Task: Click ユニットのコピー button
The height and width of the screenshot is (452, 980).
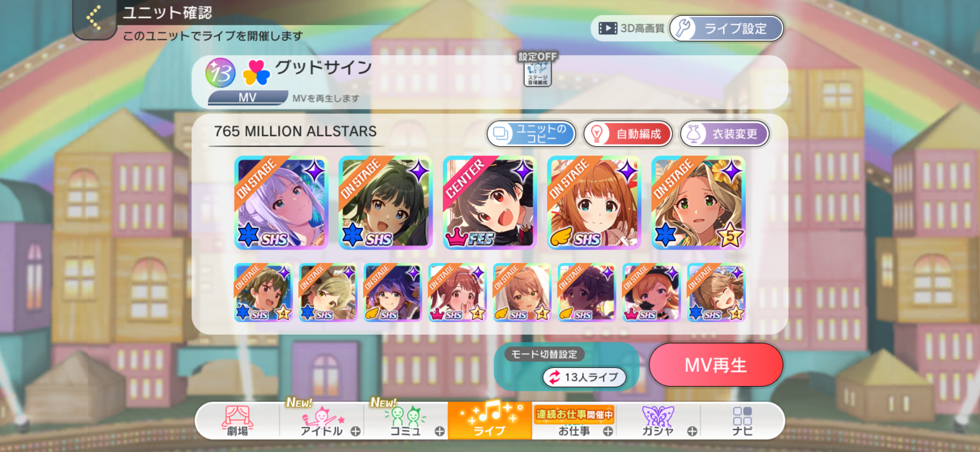Action: pos(531,134)
